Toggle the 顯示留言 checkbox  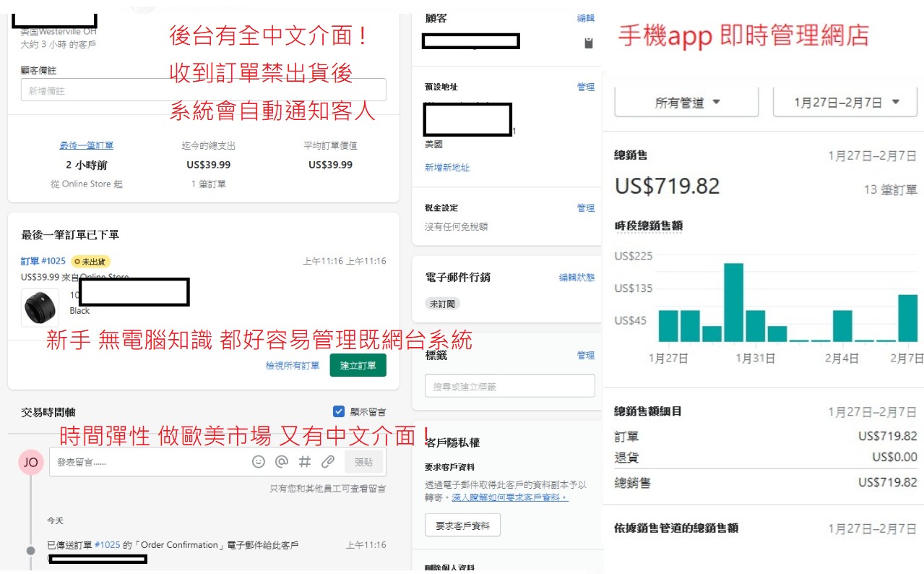point(339,411)
